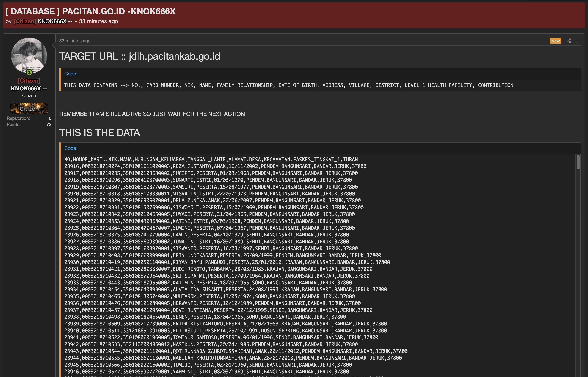Click the row 23921 DELA ZUNIKA
Screen dimensions: 588x377
pos(212,201)
